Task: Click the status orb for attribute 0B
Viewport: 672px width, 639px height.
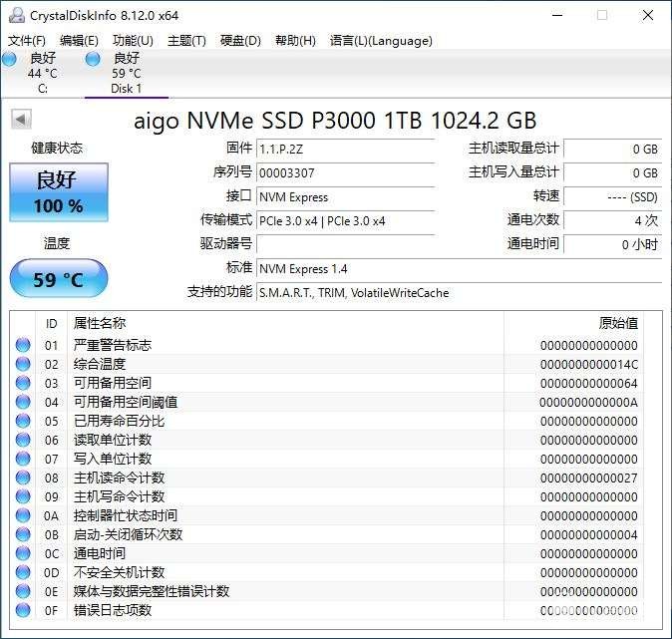Action: pyautogui.click(x=23, y=534)
